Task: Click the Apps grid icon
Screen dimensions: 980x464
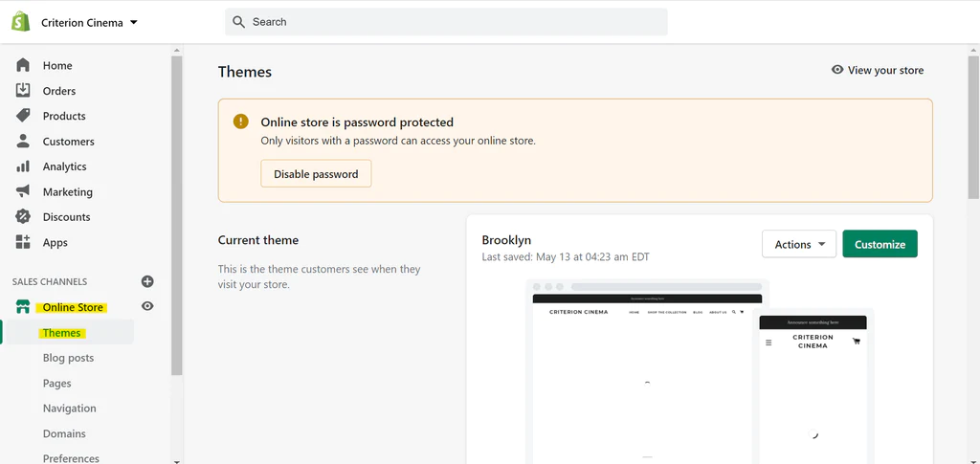Action: click(23, 242)
